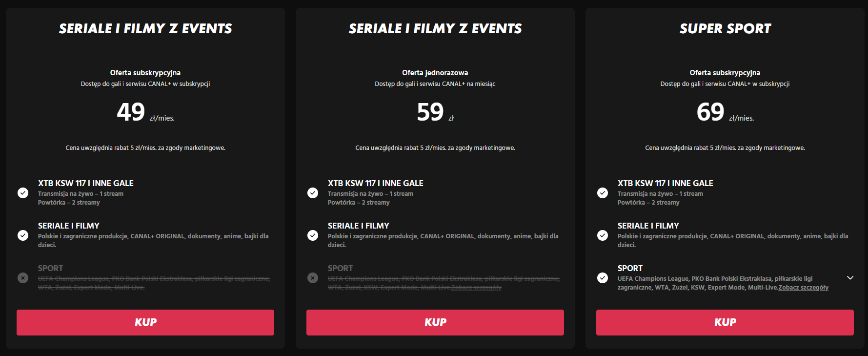
Task: Click the Super Sport card title
Action: pos(725,29)
